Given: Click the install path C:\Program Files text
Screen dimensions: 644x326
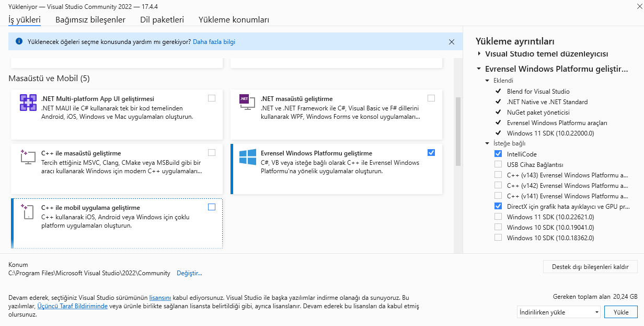Looking at the screenshot, I should tap(89, 273).
